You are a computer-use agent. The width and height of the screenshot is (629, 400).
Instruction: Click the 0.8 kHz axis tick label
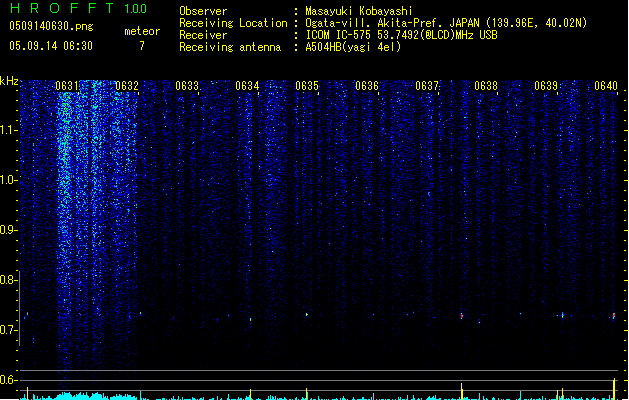[x=8, y=280]
